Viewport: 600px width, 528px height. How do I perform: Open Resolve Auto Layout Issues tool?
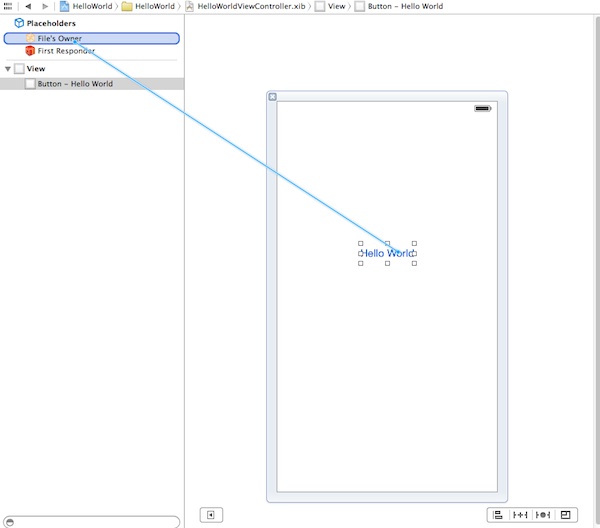543,515
